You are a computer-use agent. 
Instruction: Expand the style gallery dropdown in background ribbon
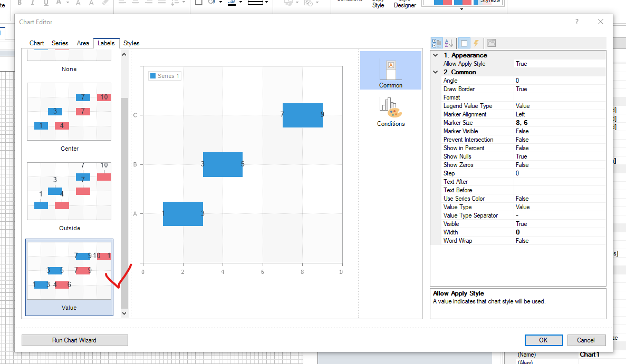tap(461, 9)
